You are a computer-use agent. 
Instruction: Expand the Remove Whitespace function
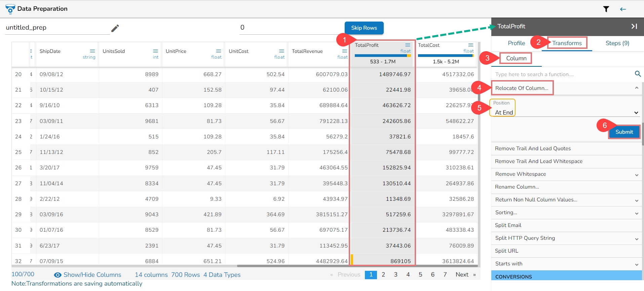click(636, 175)
